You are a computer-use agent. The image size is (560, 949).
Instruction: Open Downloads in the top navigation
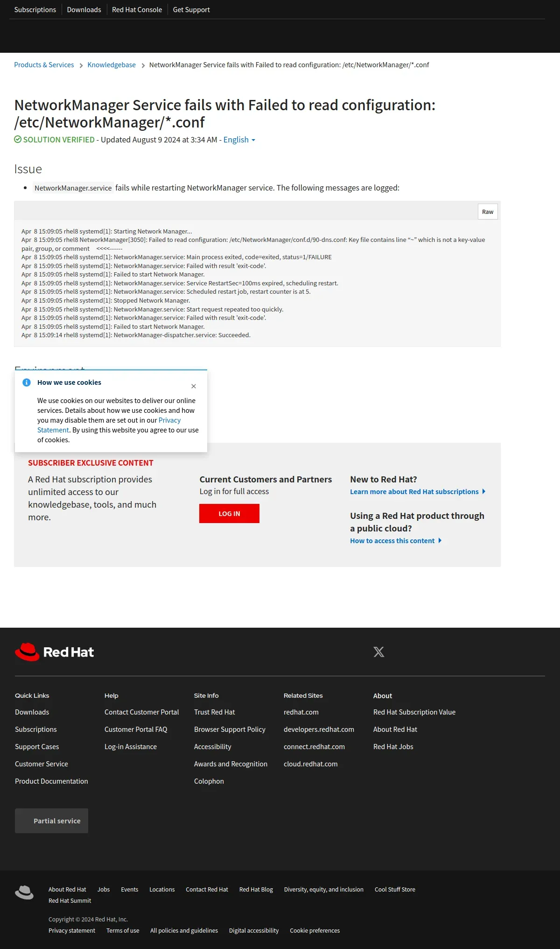click(x=84, y=9)
